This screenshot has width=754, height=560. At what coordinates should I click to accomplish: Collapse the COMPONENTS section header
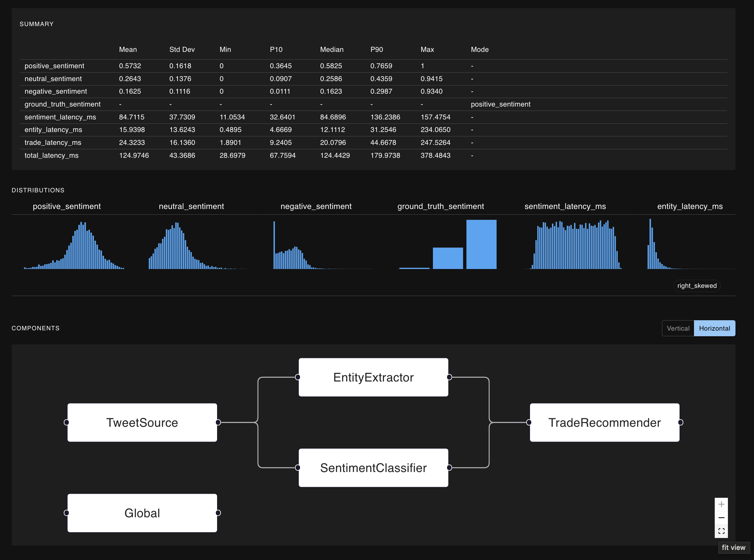pyautogui.click(x=35, y=328)
